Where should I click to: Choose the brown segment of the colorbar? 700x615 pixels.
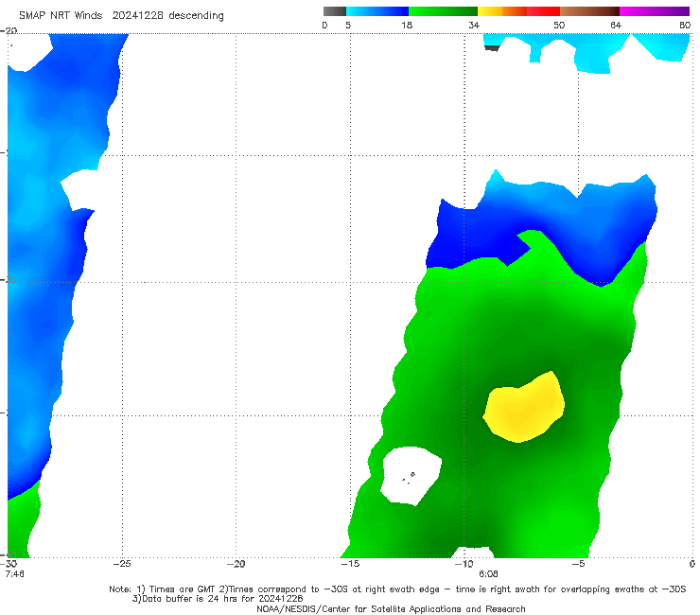[x=589, y=11]
